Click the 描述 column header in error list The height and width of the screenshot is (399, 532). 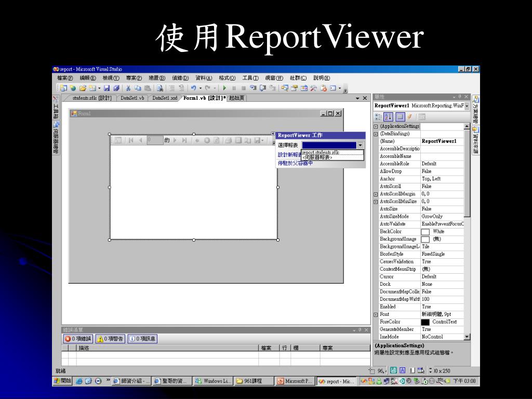(167, 348)
